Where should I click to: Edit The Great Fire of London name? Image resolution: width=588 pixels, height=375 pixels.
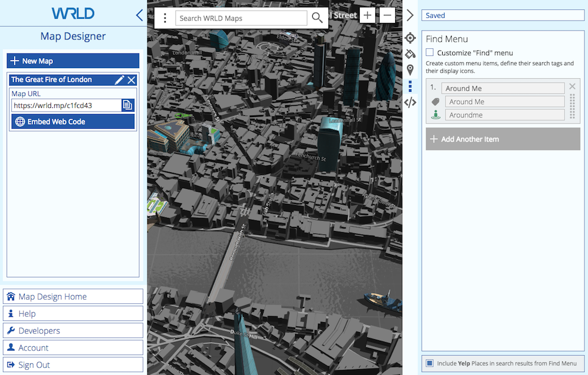coord(119,80)
